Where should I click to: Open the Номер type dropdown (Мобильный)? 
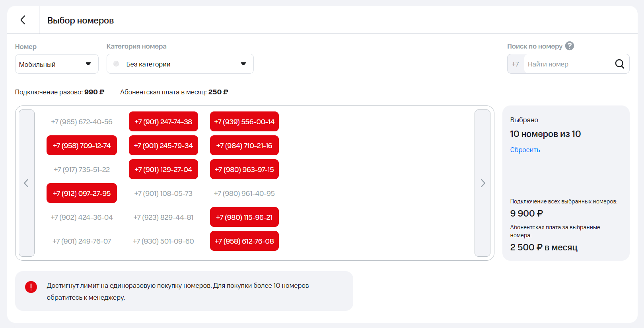coord(56,64)
